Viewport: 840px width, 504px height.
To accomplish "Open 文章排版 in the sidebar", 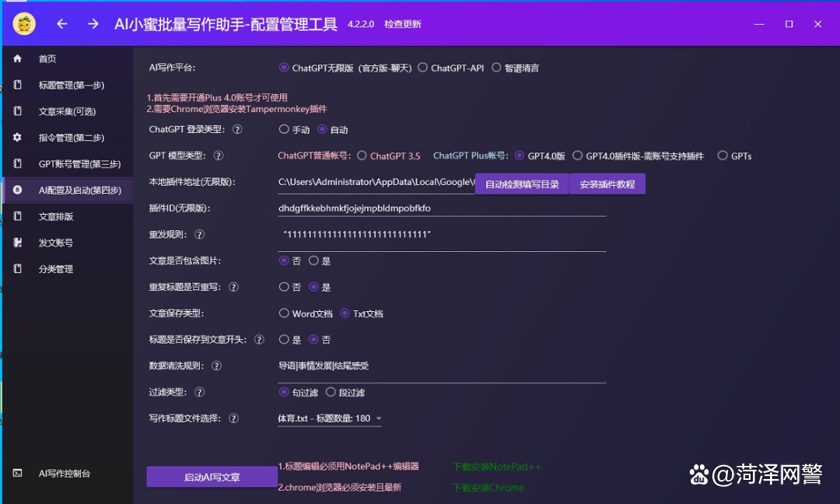I will pyautogui.click(x=68, y=216).
